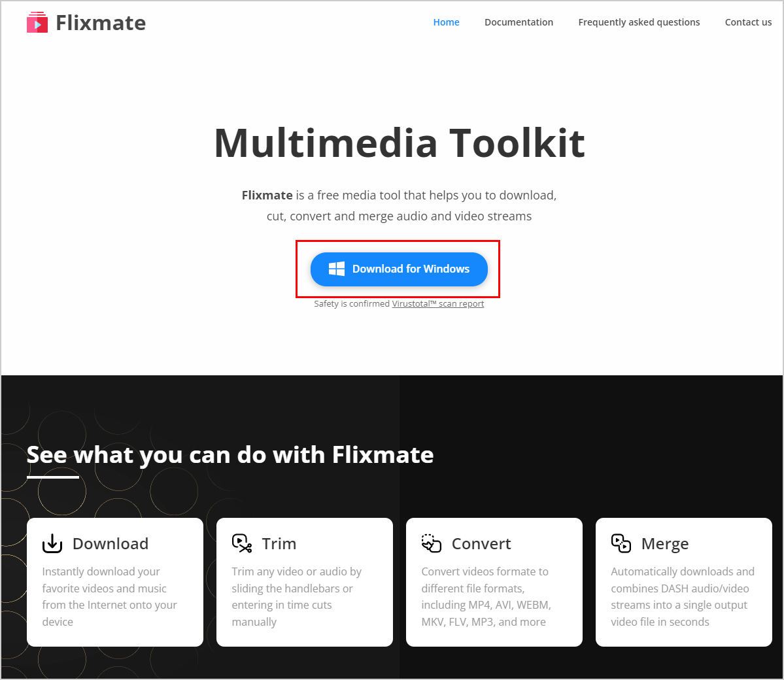Open the Contact us page
This screenshot has width=784, height=680.
pos(748,22)
